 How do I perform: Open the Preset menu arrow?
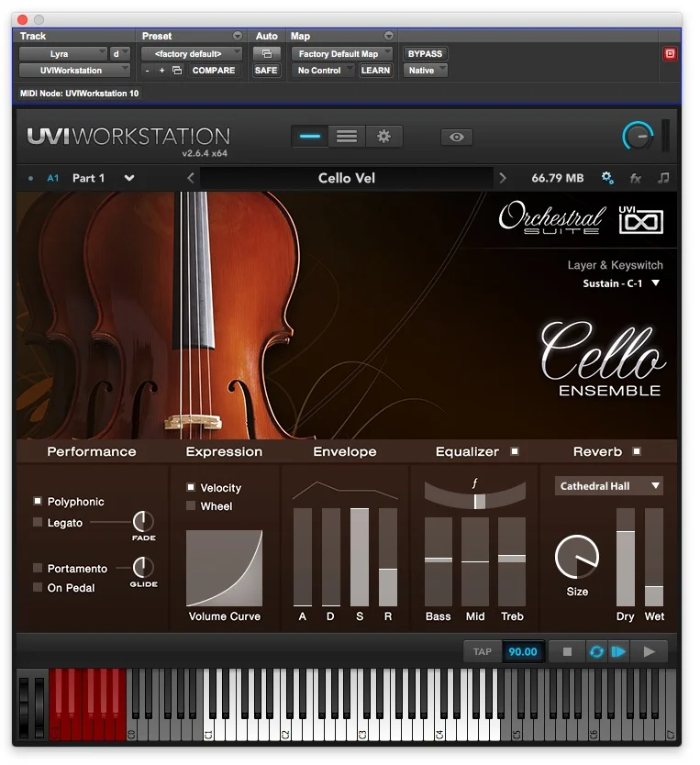(x=237, y=36)
